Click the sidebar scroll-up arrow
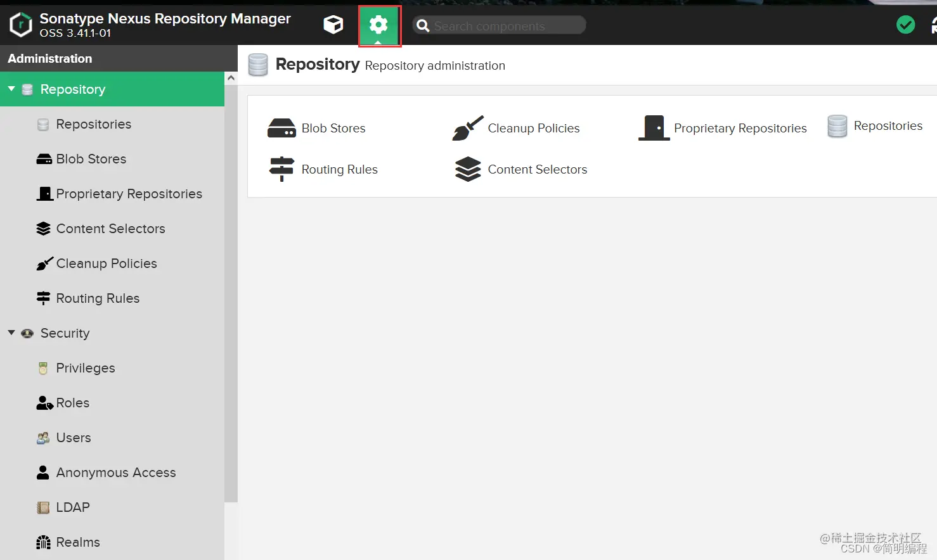Image resolution: width=937 pixels, height=560 pixels. [x=231, y=78]
